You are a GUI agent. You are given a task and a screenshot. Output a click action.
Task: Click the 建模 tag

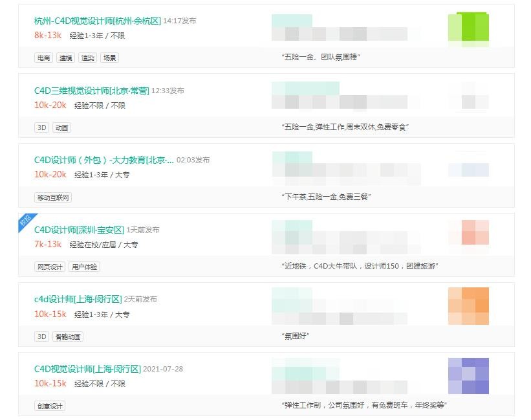tap(65, 58)
